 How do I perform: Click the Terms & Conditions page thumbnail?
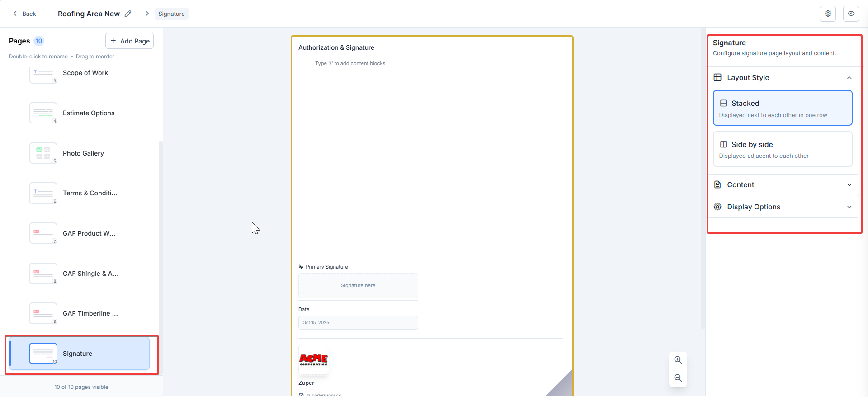tap(43, 193)
